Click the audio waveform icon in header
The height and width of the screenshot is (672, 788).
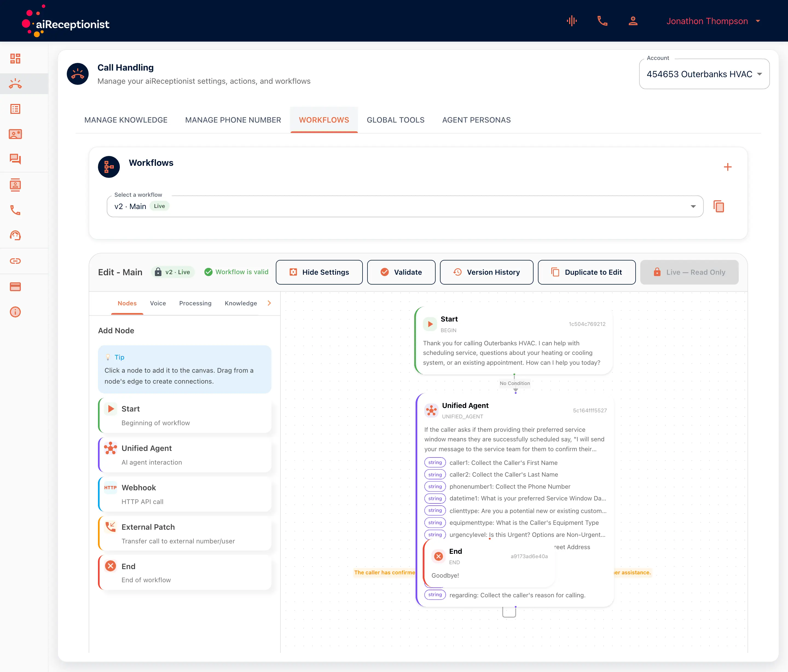[572, 21]
